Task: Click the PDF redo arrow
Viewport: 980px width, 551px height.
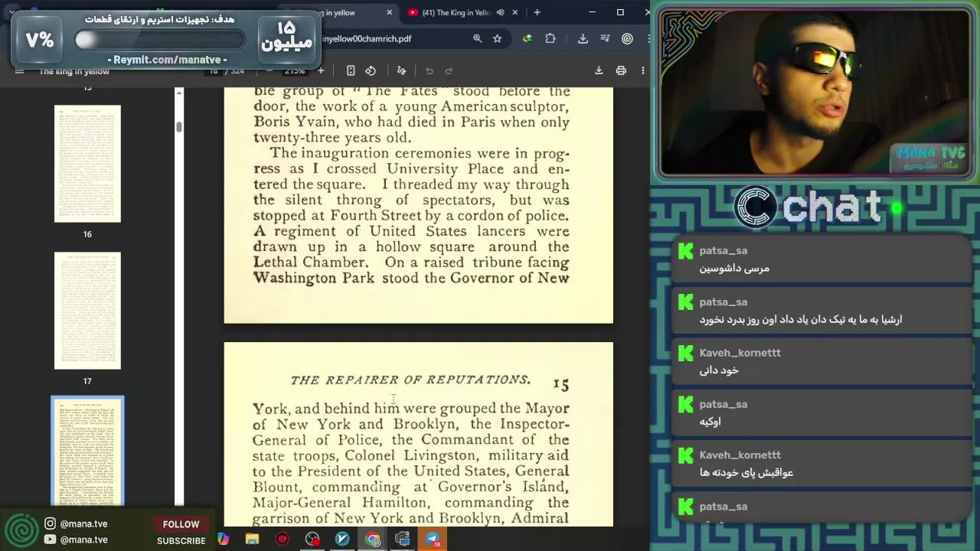Action: click(449, 71)
